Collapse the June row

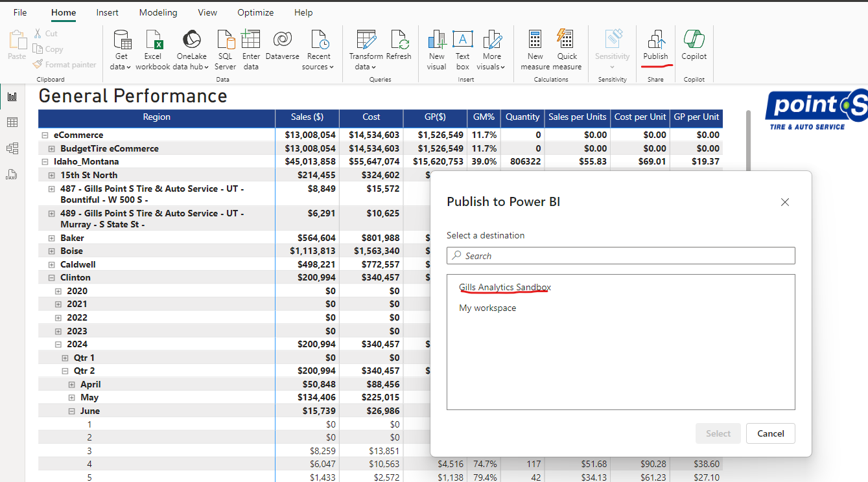pos(72,411)
